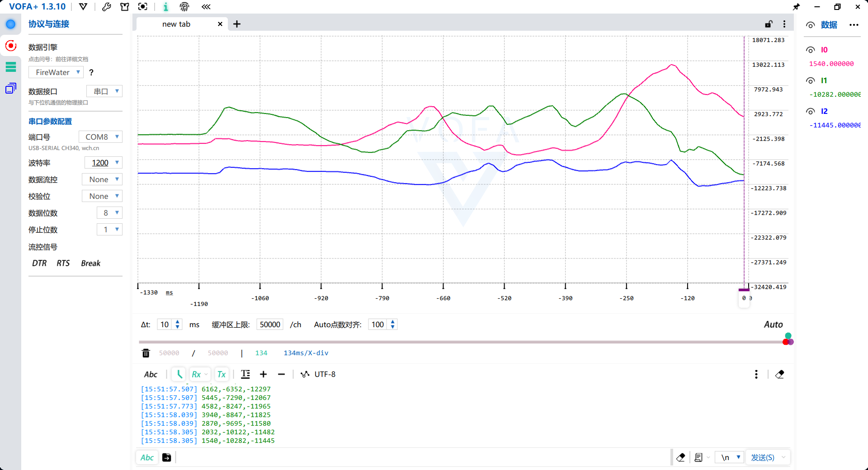Click the buffer limit 50000 field

coord(270,324)
